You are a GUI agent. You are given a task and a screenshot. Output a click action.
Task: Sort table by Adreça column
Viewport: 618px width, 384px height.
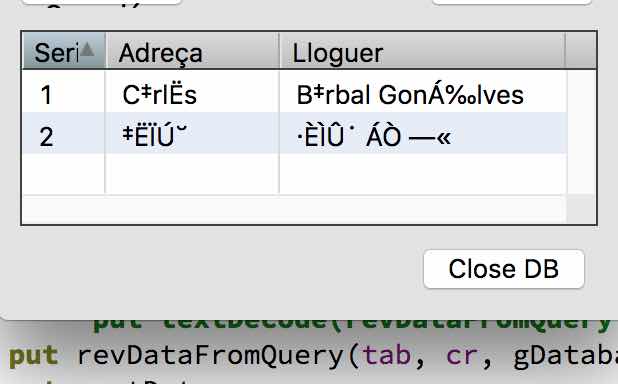point(193,51)
